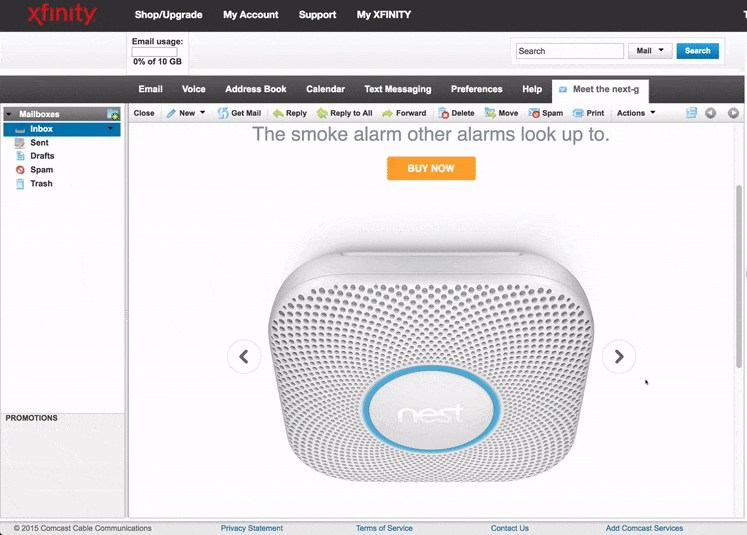747x535 pixels.
Task: Click the Reply arrow icon
Action: pyautogui.click(x=278, y=113)
